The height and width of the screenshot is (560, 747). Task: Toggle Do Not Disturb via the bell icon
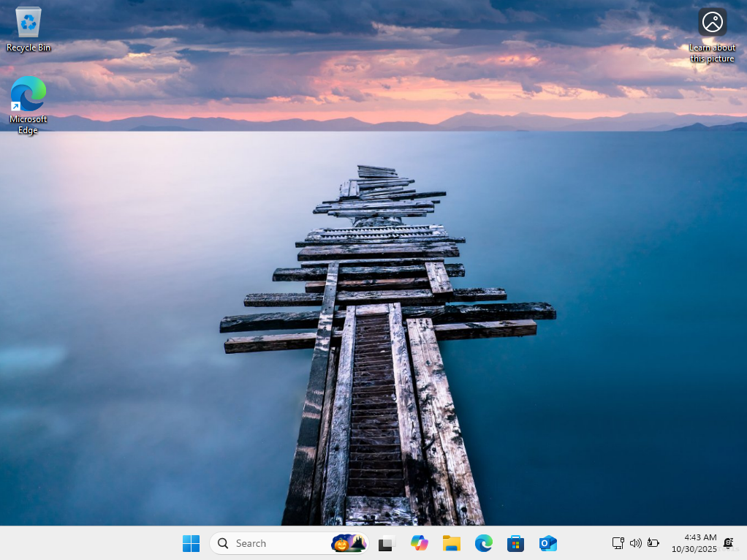coord(728,543)
